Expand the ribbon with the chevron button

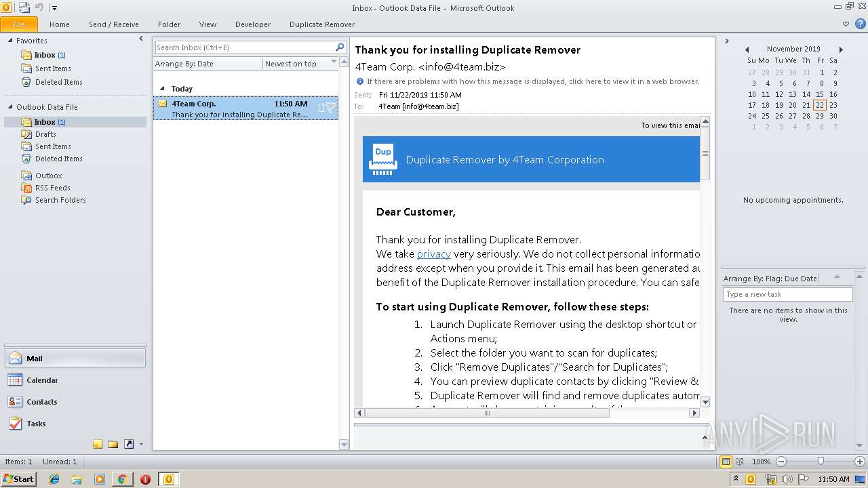(846, 24)
